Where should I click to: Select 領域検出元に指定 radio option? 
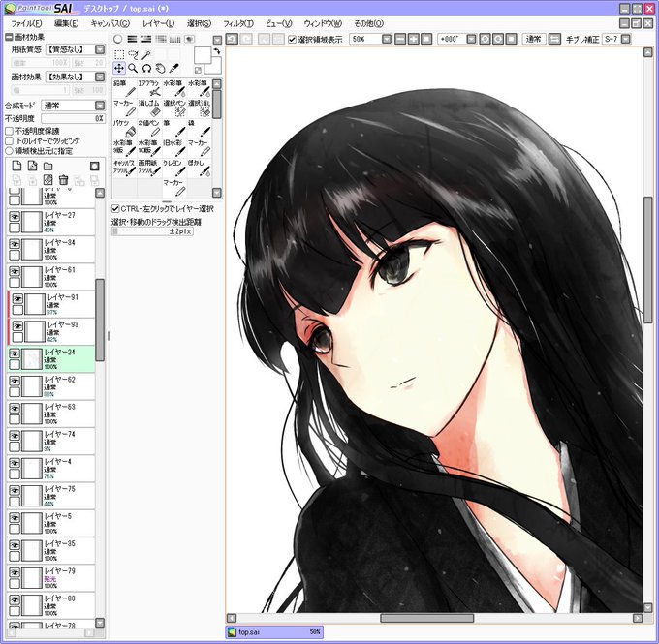10,151
